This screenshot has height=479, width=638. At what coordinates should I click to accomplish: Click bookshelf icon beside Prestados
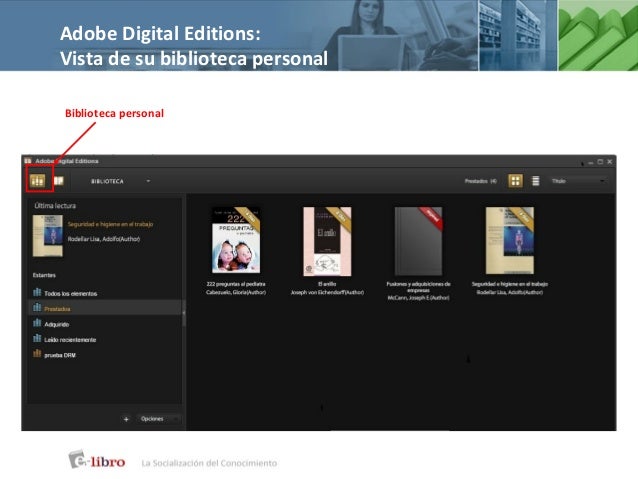click(37, 308)
